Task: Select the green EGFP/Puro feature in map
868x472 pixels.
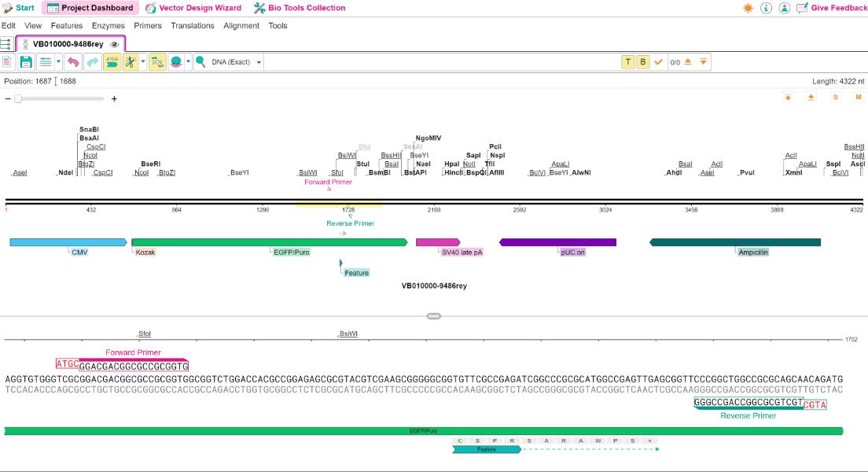Action: 270,242
